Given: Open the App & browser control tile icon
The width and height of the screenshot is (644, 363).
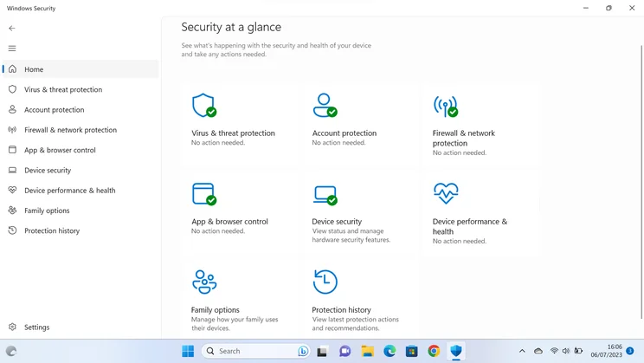Looking at the screenshot, I should 204,194.
